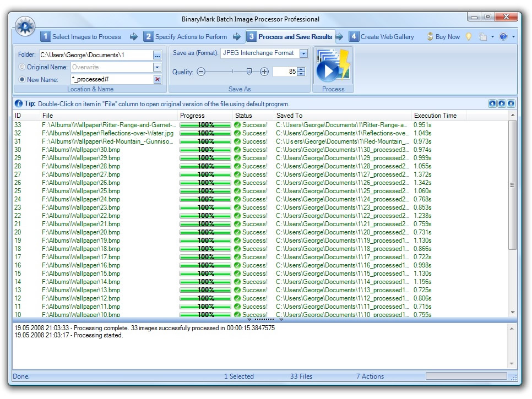Click '33 Files' in the status bar
The width and height of the screenshot is (532, 399).
(301, 376)
